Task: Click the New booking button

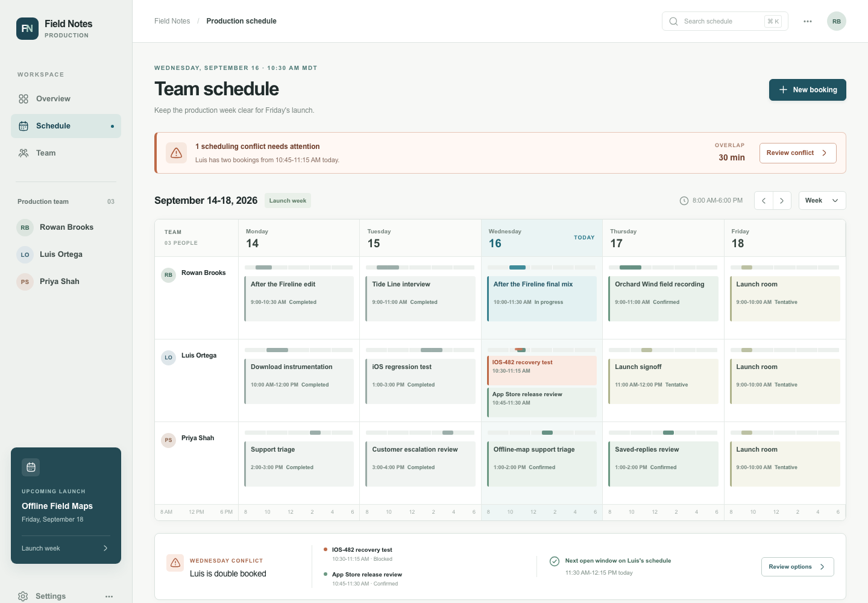Action: tap(808, 90)
